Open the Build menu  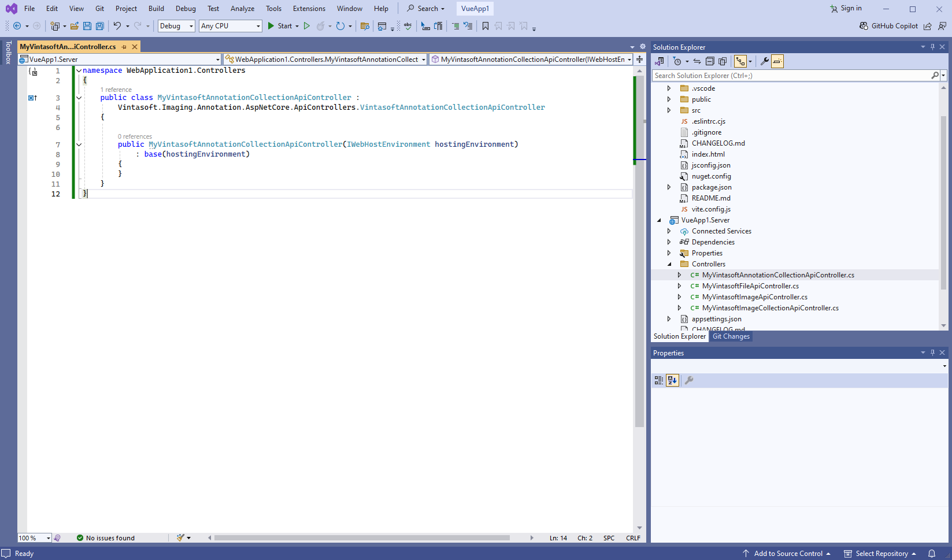(x=156, y=9)
